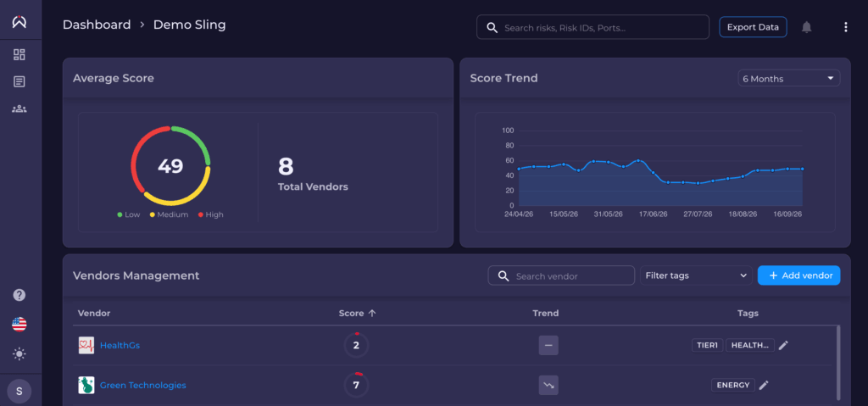
Task: Click the 17/06/26 date label on the chart
Action: [x=654, y=214]
